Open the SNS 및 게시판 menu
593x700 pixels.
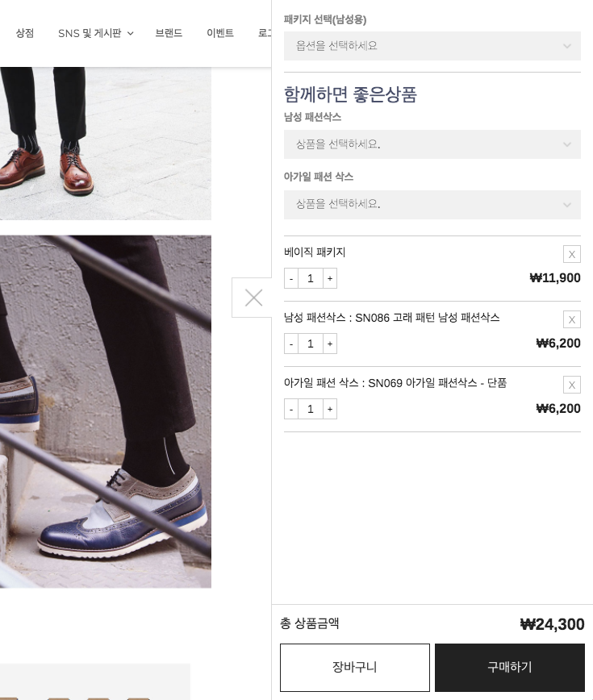pyautogui.click(x=95, y=33)
